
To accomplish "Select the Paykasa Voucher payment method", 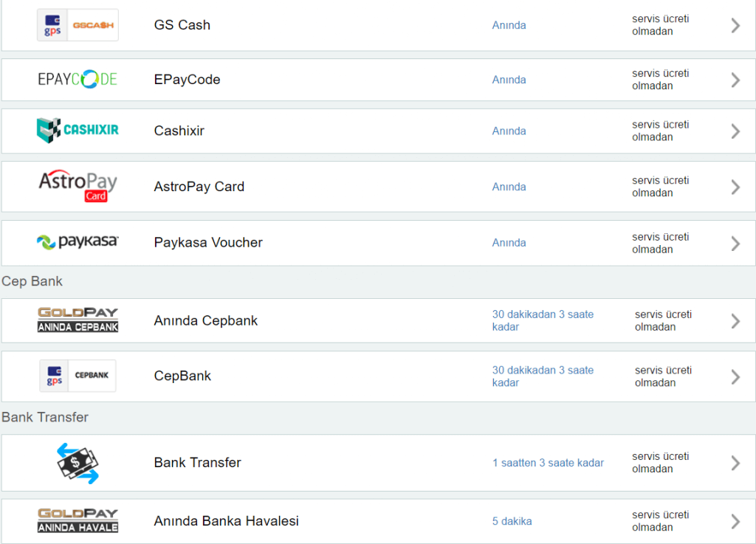I will (x=208, y=243).
